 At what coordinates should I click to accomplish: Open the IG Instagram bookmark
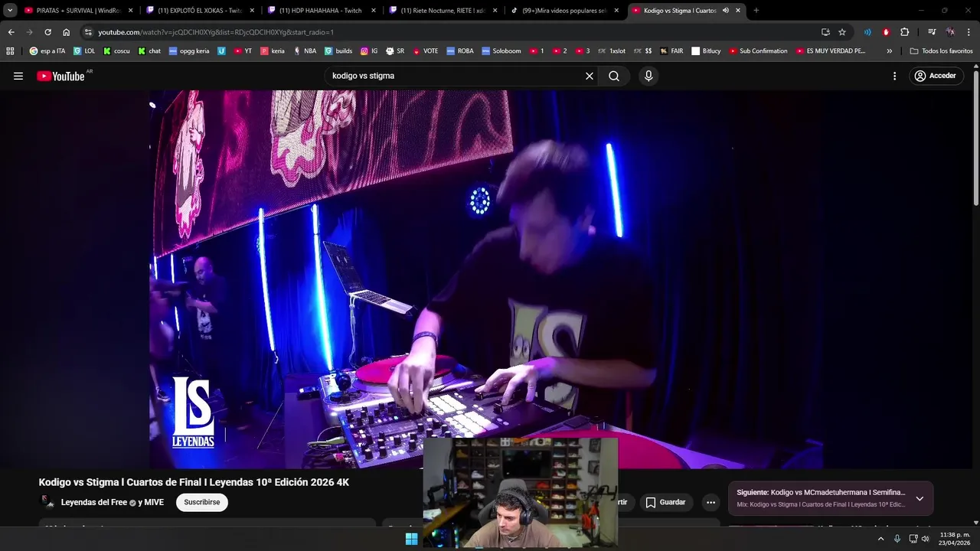point(369,51)
